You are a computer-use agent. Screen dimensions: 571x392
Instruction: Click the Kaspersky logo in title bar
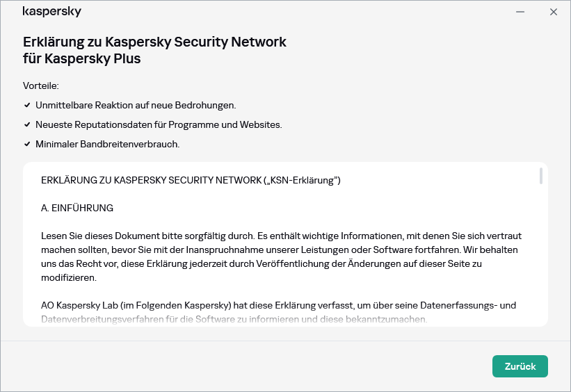click(52, 12)
